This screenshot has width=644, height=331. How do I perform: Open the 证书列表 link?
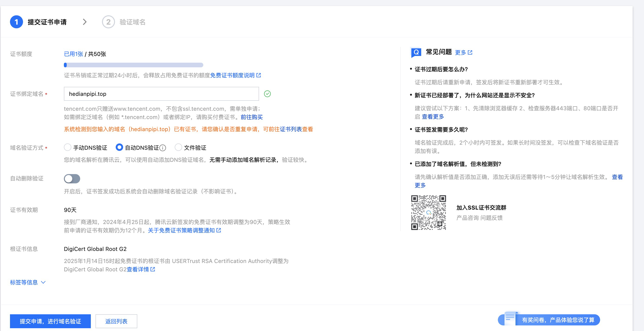point(291,129)
